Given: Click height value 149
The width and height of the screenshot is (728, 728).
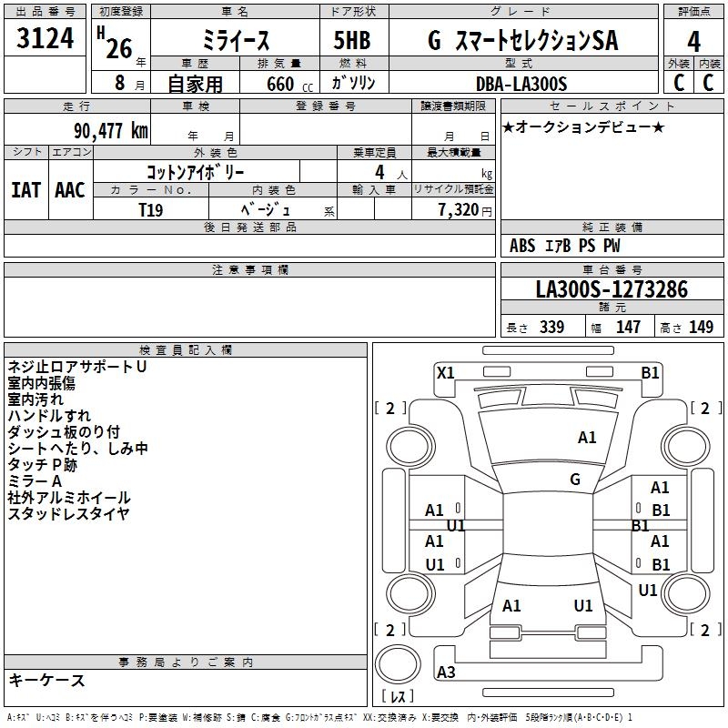Looking at the screenshot, I should (x=701, y=327).
